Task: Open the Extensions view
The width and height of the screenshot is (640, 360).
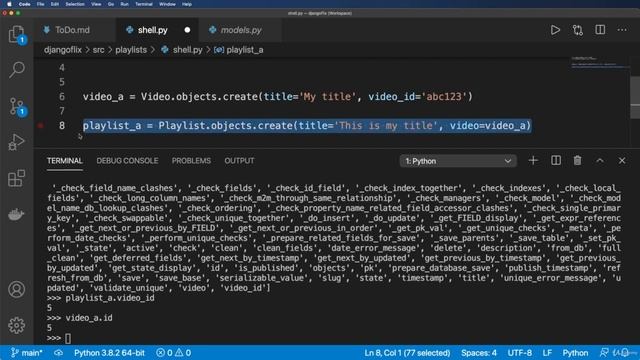Action: [16, 178]
